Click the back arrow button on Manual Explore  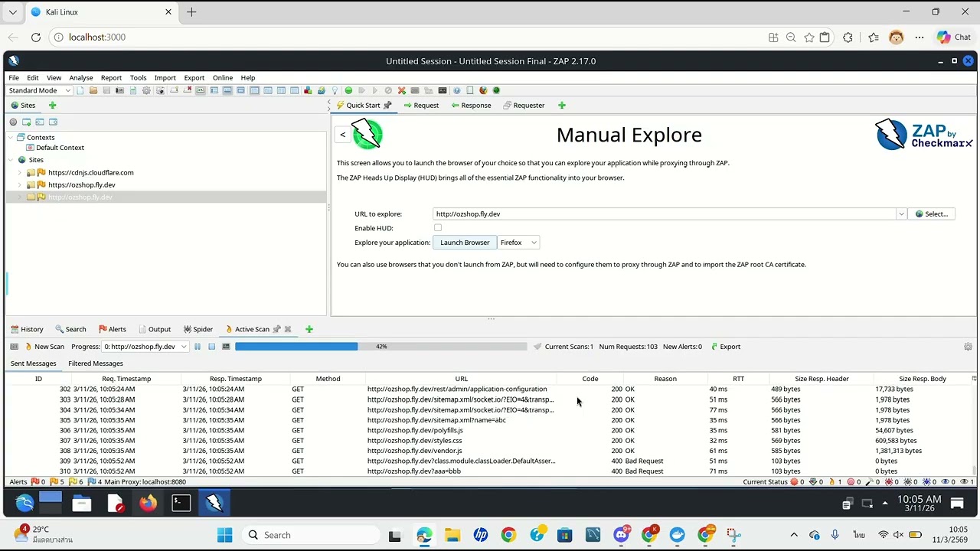pyautogui.click(x=343, y=135)
